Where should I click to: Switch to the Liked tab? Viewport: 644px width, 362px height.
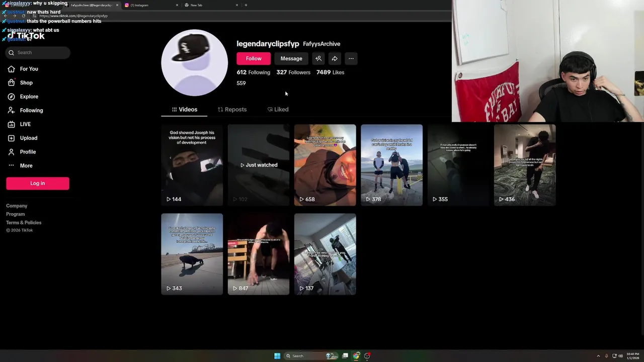point(278,109)
